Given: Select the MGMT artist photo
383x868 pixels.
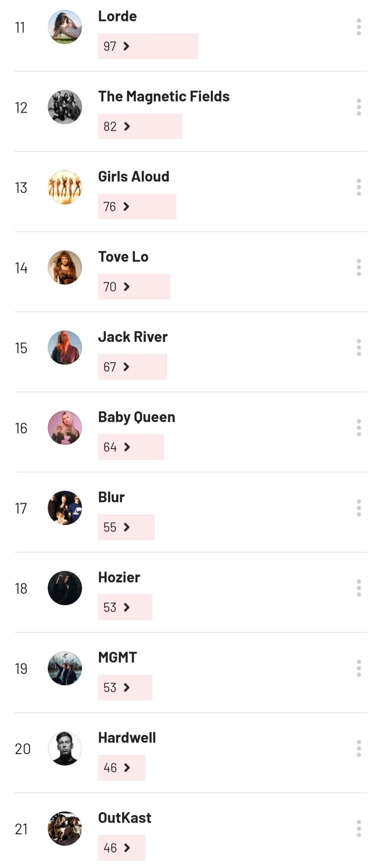Looking at the screenshot, I should [x=65, y=668].
